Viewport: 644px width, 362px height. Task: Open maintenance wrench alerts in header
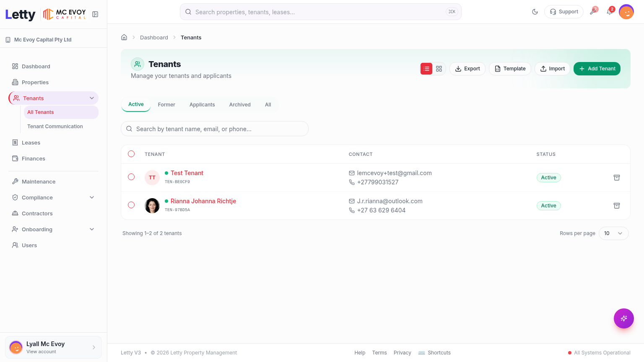point(593,12)
